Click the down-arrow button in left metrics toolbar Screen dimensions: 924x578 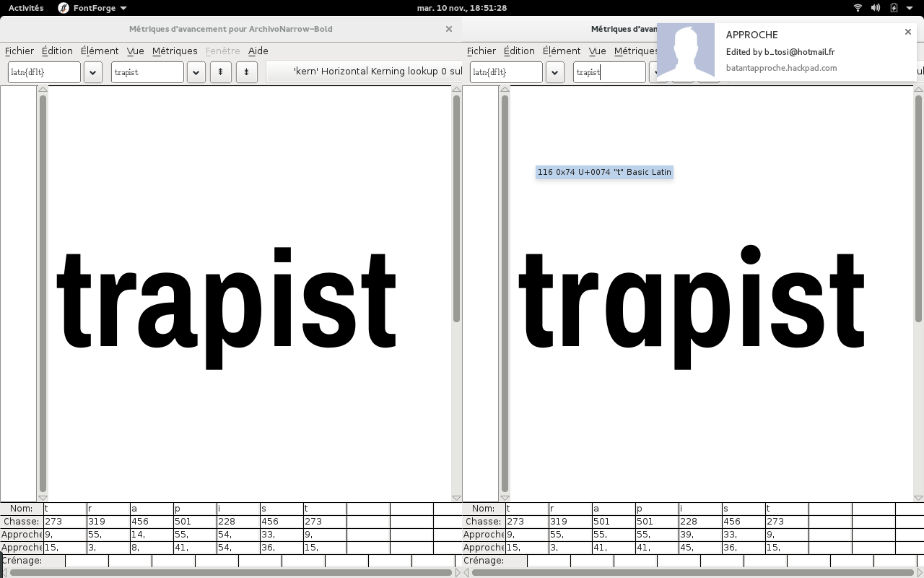[x=246, y=72]
